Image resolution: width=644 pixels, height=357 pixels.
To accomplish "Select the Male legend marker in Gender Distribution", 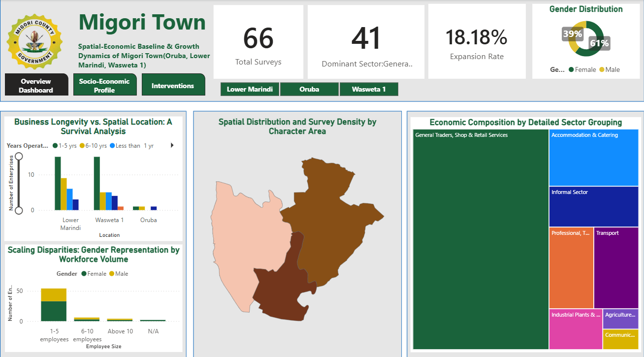I will pos(602,69).
